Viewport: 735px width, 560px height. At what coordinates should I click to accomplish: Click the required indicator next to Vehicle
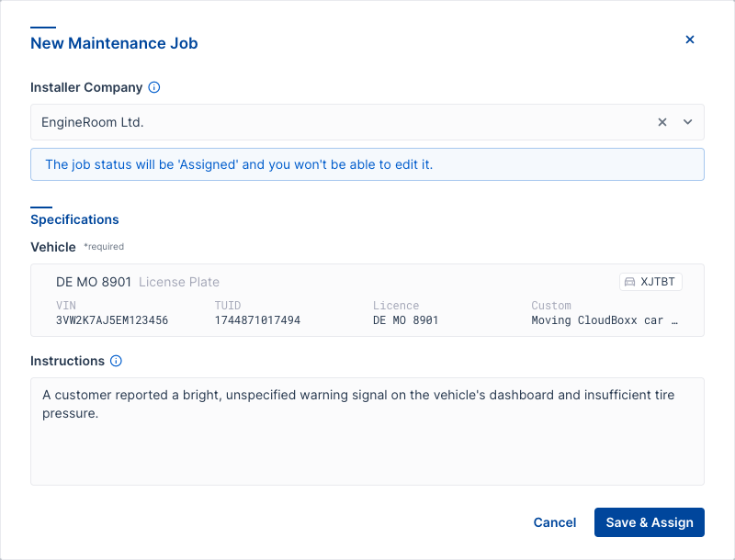pos(103,246)
